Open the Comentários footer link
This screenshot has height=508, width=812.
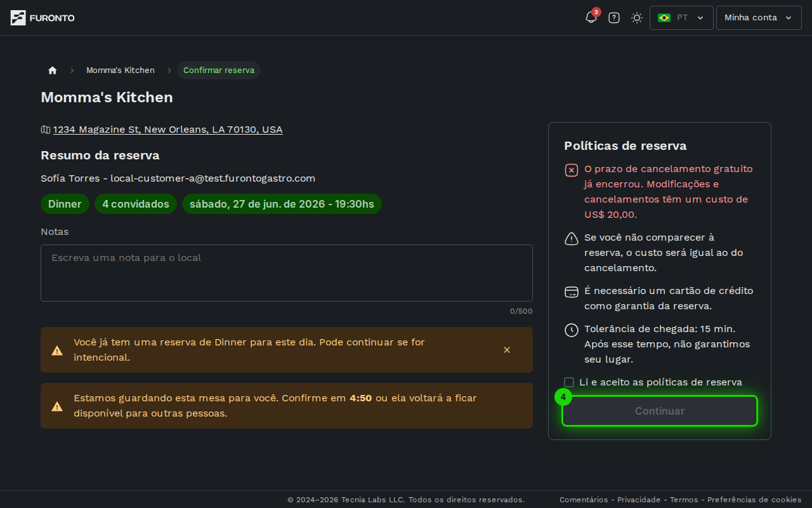tap(584, 500)
